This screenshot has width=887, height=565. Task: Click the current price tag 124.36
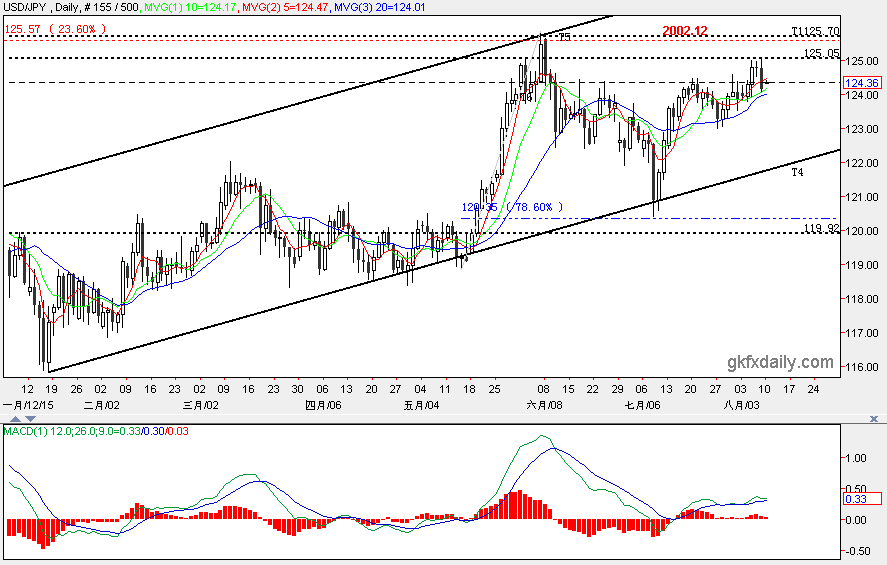tap(862, 83)
